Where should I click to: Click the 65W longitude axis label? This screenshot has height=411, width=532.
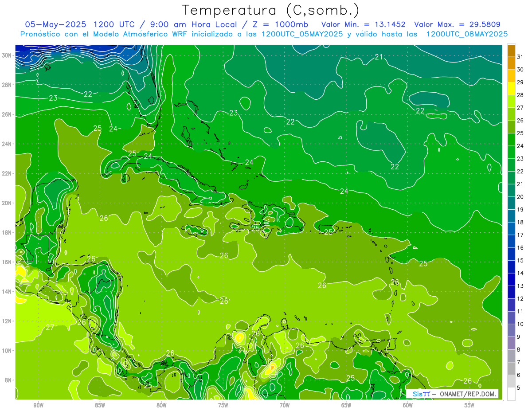tap(346, 405)
